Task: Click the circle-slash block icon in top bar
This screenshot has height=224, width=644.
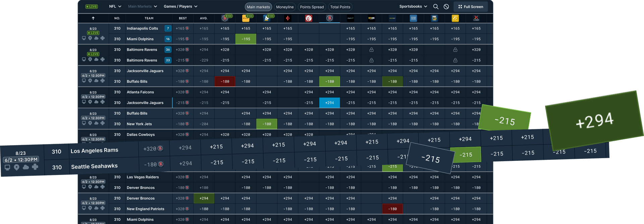Action: click(x=446, y=6)
